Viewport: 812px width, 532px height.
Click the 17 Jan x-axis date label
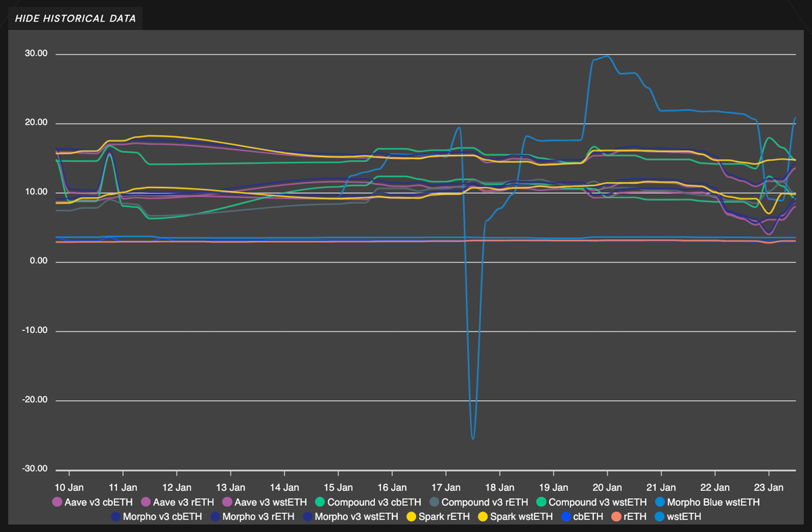click(446, 487)
